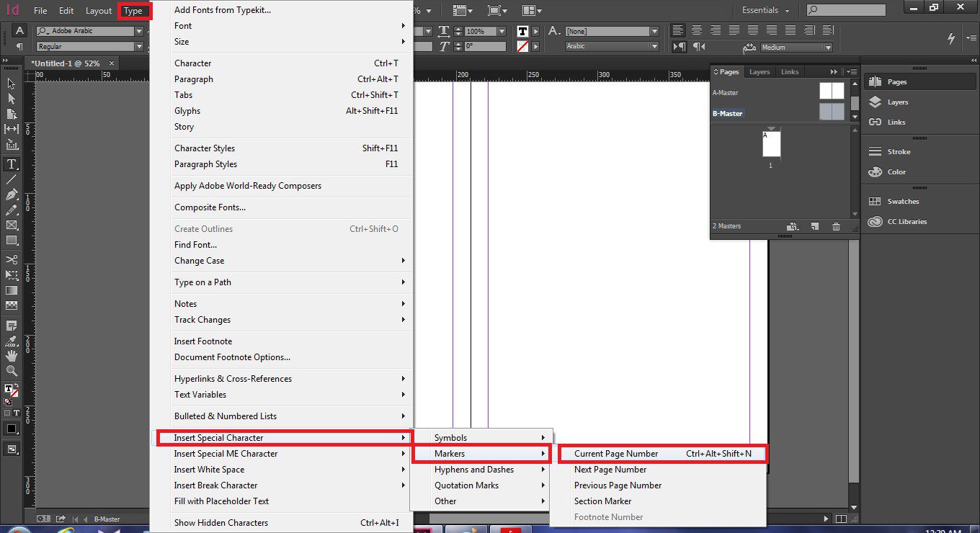This screenshot has height=533, width=980.
Task: Enable align left paragraph button
Action: (678, 30)
